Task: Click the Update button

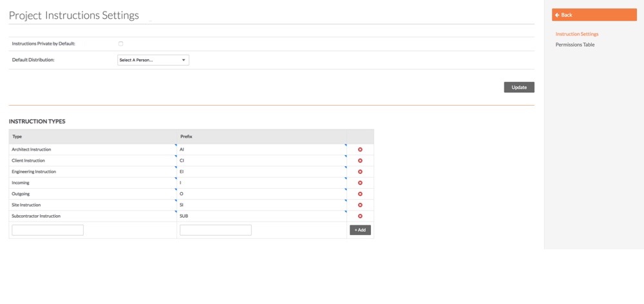Action: 519,87
